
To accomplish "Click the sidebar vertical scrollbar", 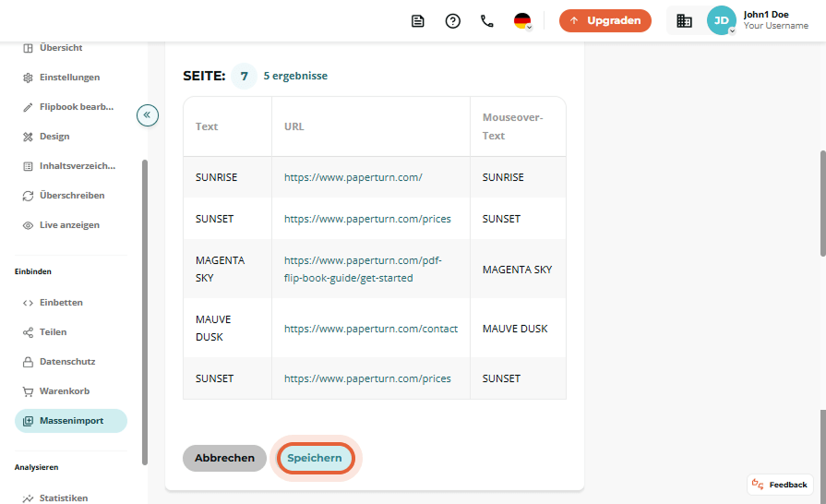I will (x=144, y=312).
